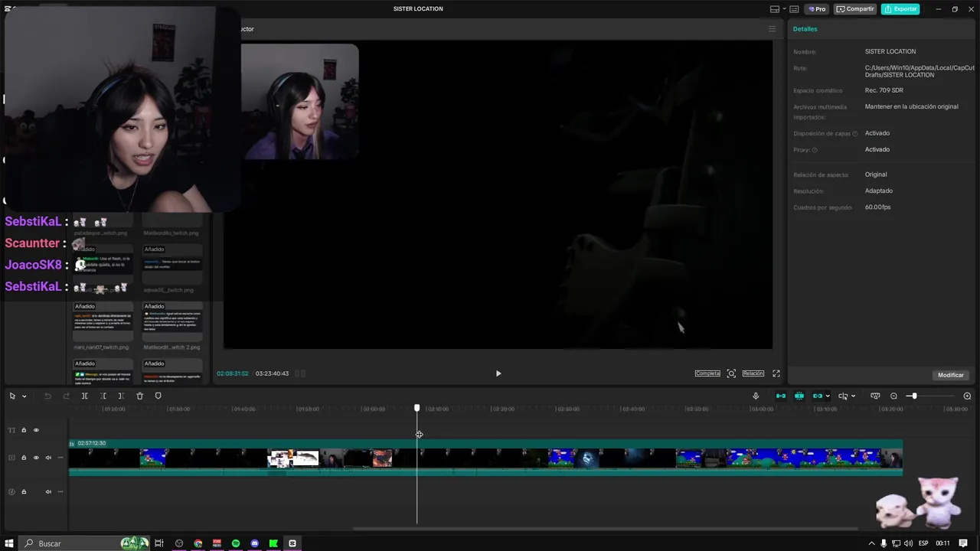Open the layout selector dropdown in title bar

tap(777, 9)
